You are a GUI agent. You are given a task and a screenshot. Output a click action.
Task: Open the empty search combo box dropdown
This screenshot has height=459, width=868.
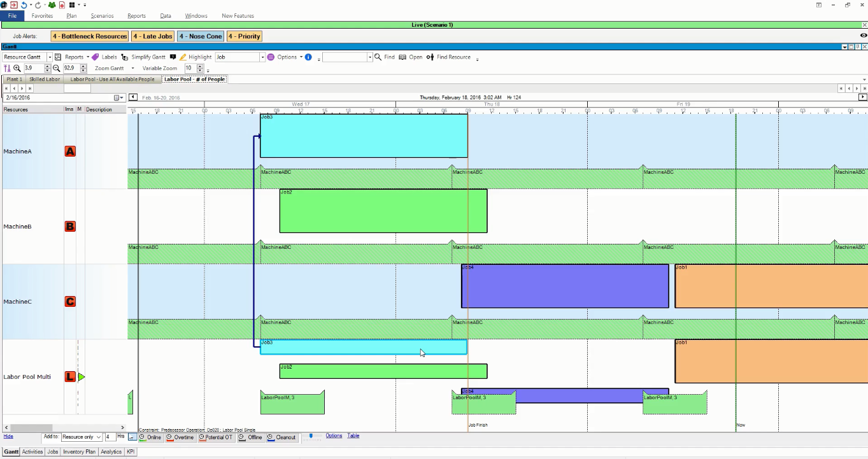[369, 57]
